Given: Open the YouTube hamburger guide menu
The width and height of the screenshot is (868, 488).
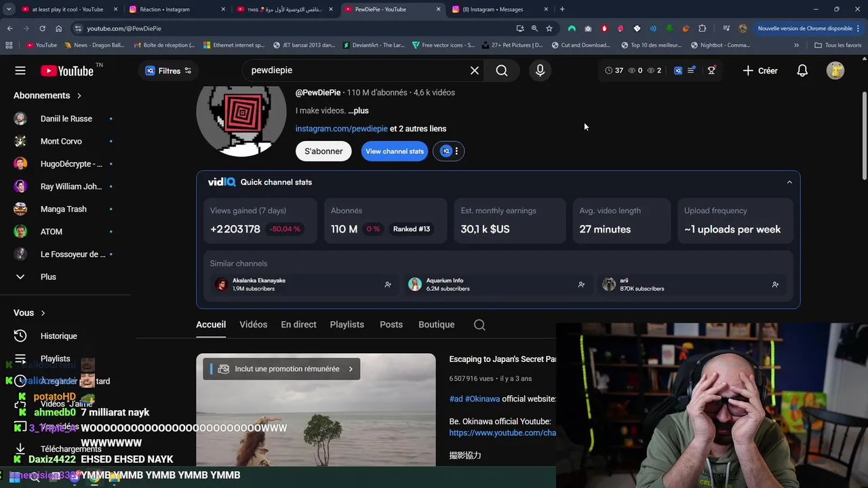Looking at the screenshot, I should pyautogui.click(x=20, y=70).
